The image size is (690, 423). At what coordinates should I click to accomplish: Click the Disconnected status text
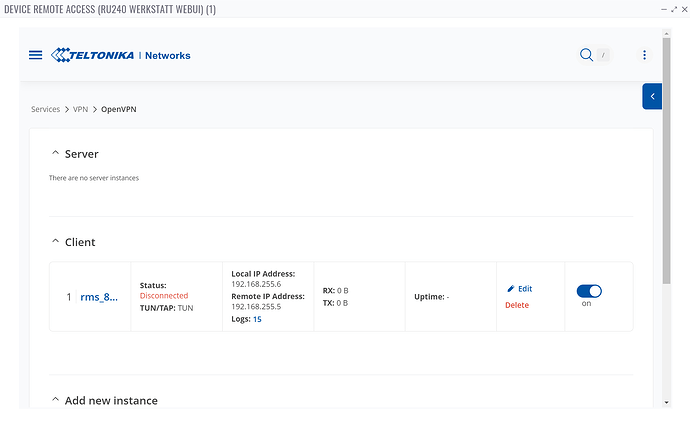point(164,296)
